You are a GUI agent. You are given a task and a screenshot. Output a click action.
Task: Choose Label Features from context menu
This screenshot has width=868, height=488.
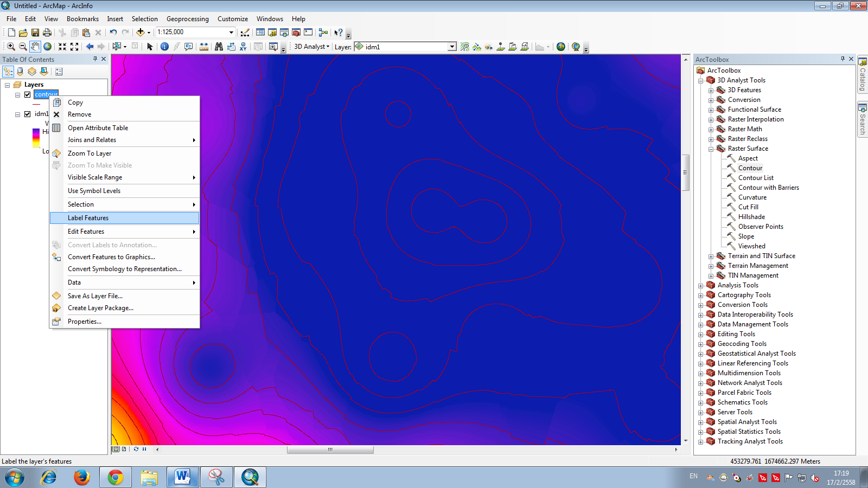click(125, 218)
